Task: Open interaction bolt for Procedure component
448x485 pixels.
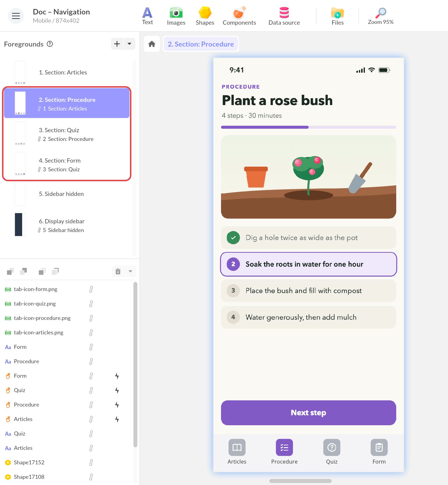Action: point(117,405)
